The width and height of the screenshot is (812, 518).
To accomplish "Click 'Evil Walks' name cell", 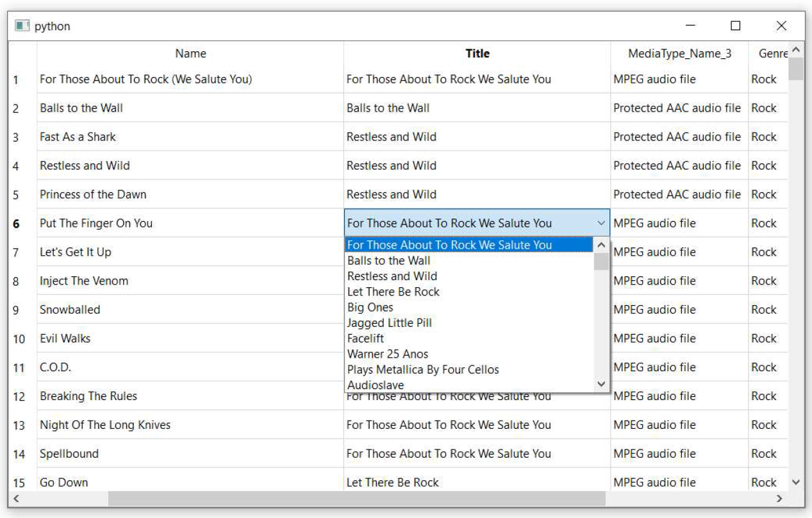I will click(190, 338).
